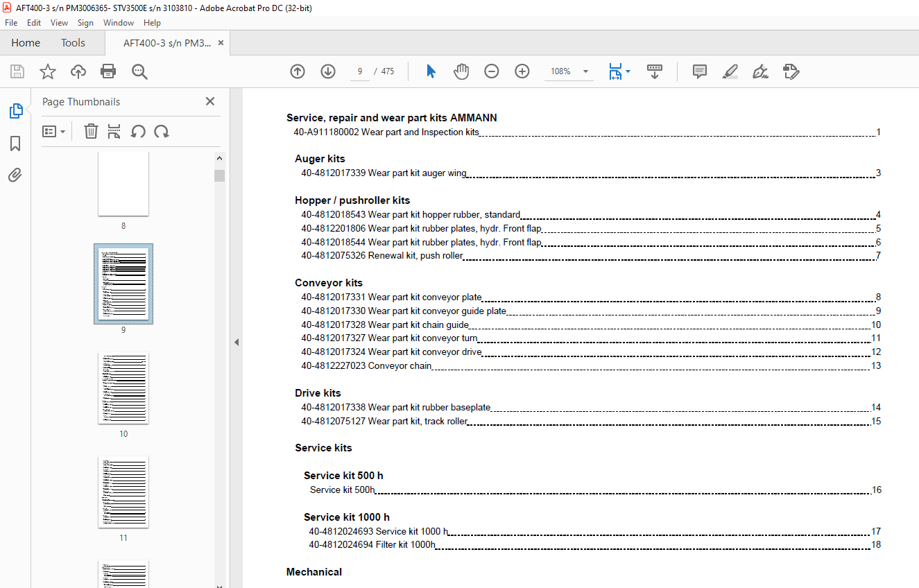Open Wear part kit, track roller entry
This screenshot has height=588, width=919.
tap(591, 421)
